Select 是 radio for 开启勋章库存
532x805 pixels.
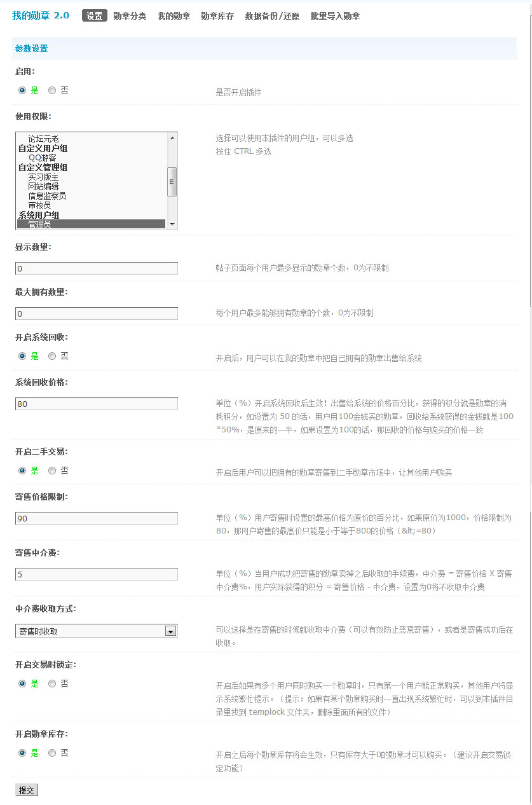23,753
